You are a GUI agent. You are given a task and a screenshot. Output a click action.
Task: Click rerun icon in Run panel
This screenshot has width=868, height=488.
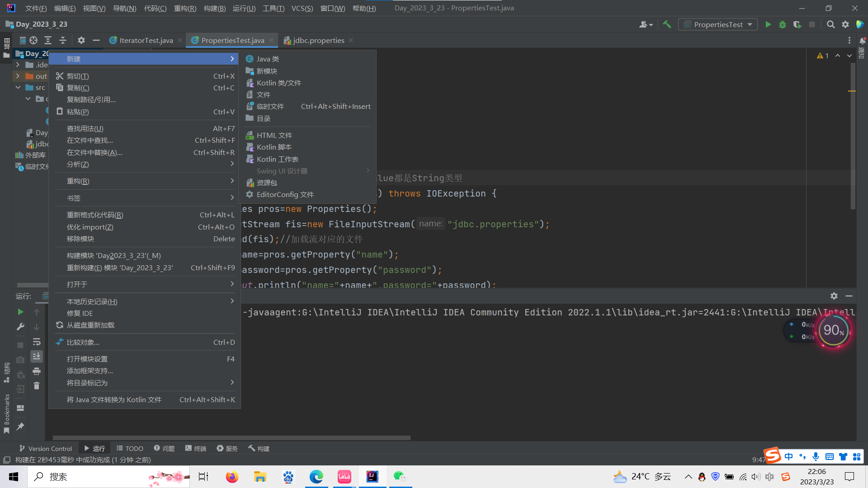coord(20,312)
